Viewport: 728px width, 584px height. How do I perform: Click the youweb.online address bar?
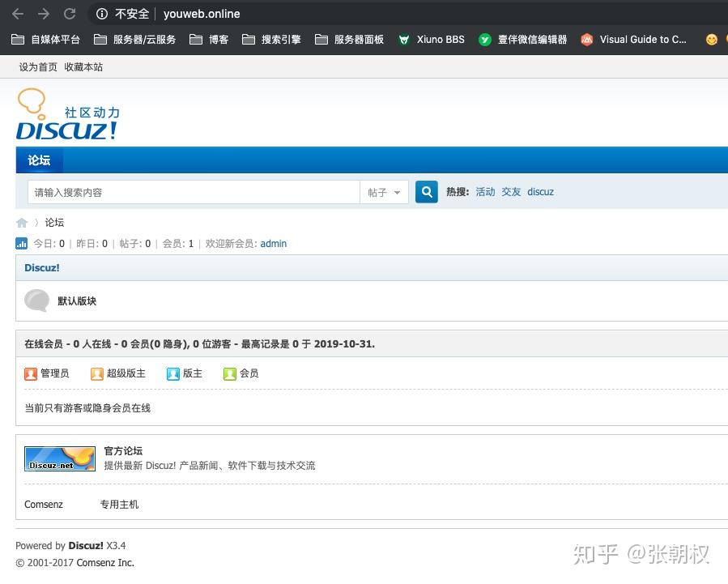coord(202,14)
